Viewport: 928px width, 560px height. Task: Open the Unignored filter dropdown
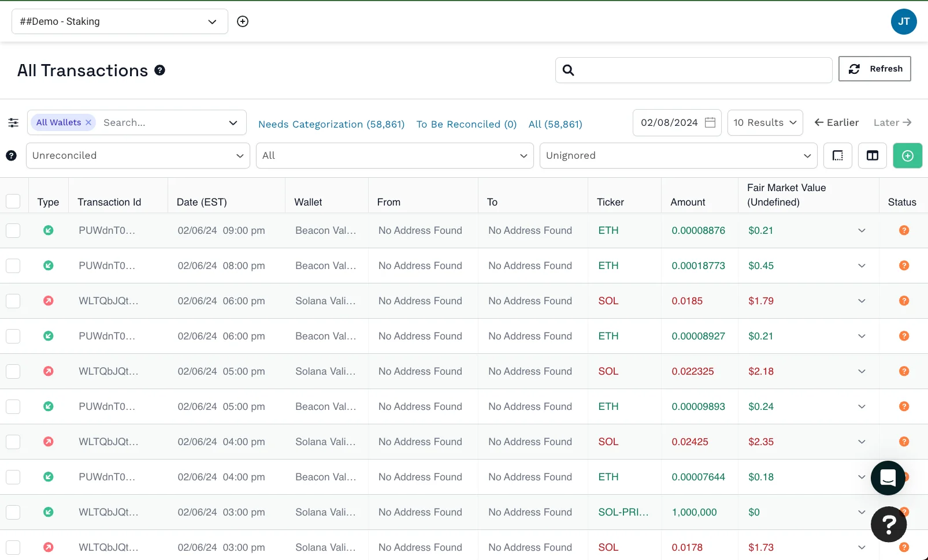(678, 155)
